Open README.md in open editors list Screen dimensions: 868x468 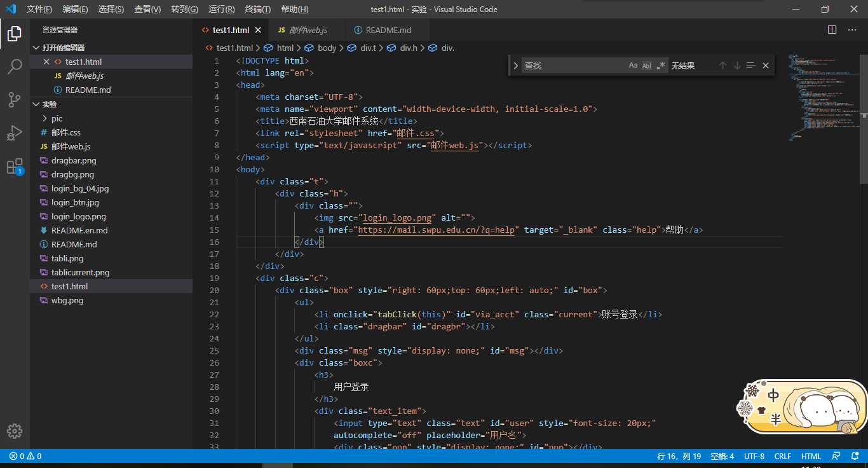tap(111, 90)
